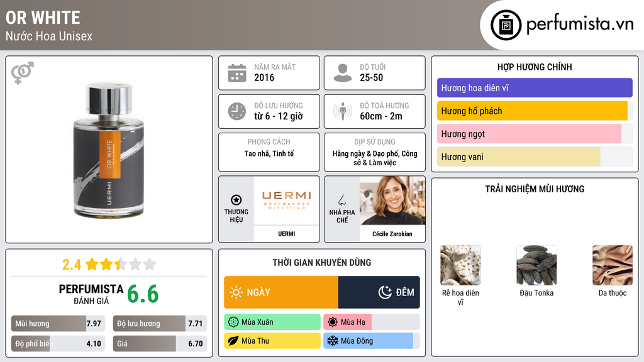Viewport: 644px width, 362px height.
Task: Select the Ngày daytime segment
Action: coord(281,292)
